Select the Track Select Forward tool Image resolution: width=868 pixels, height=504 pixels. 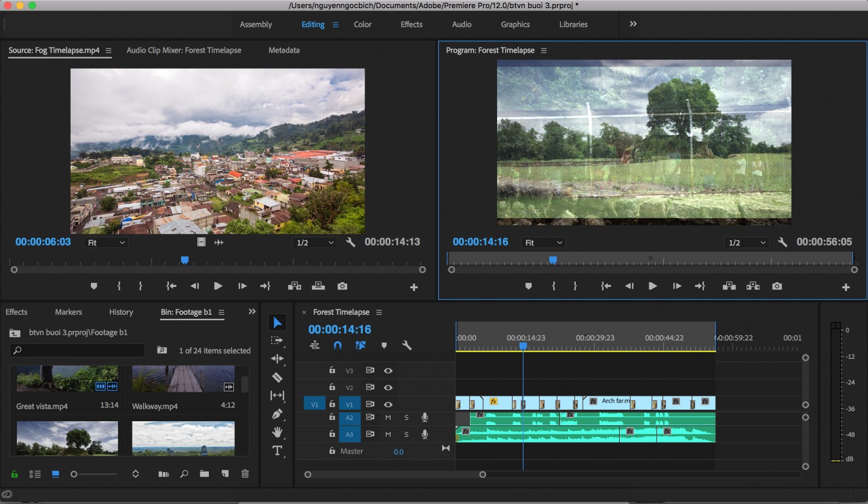[x=277, y=341]
